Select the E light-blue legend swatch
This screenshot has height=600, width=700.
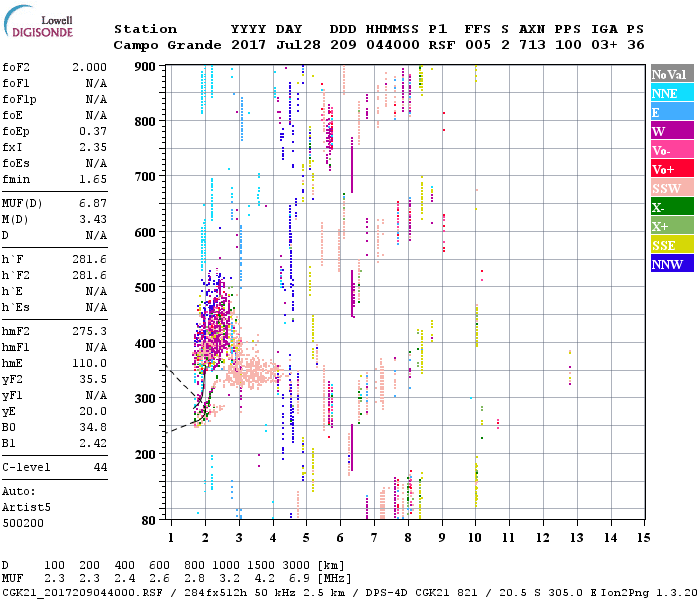672,112
